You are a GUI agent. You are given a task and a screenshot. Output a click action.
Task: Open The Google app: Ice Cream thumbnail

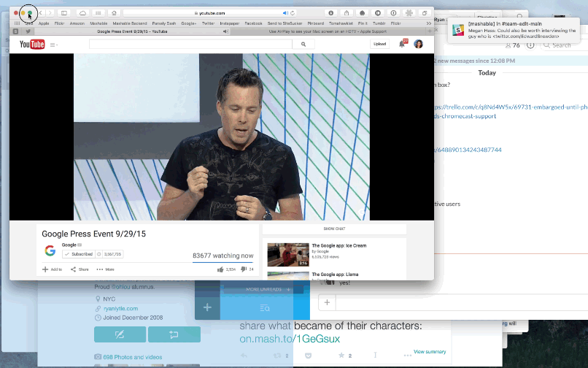click(x=288, y=255)
